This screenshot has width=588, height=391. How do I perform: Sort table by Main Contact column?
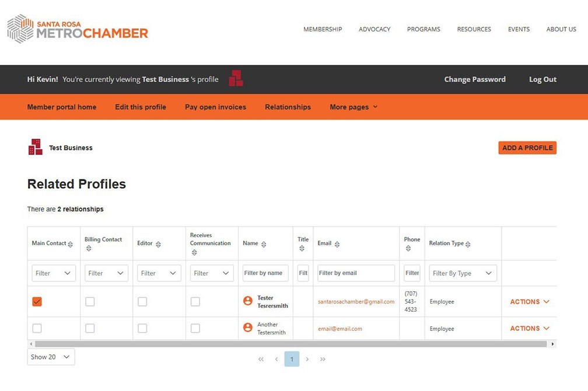point(70,244)
